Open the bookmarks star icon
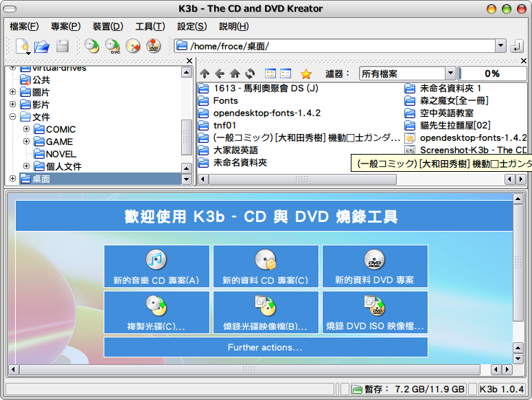This screenshot has height=400, width=532. click(306, 74)
